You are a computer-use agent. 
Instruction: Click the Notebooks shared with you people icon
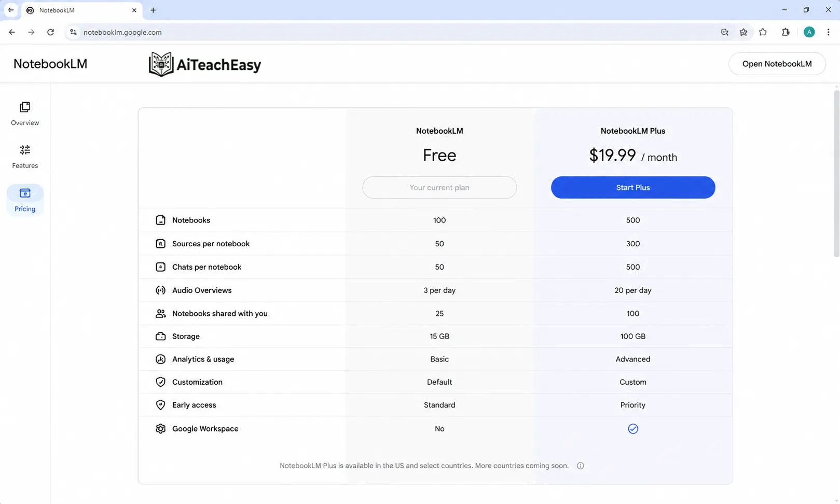coord(160,314)
